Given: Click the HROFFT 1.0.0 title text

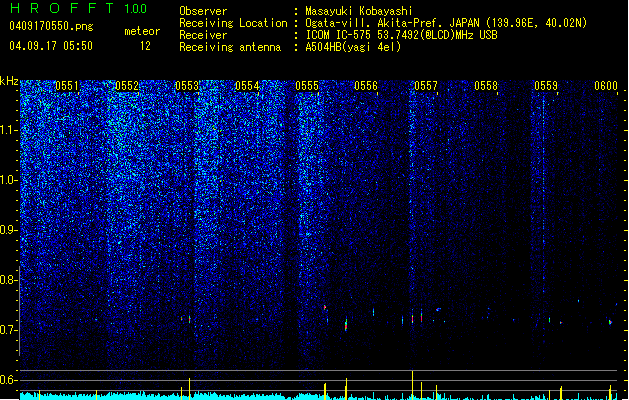Looking at the screenshot, I should tap(79, 8).
